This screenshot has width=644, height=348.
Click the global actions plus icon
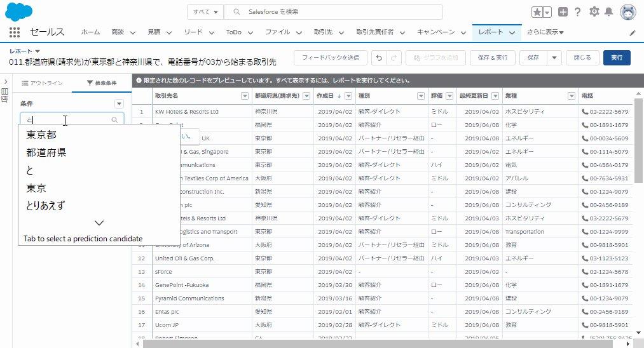click(x=563, y=12)
